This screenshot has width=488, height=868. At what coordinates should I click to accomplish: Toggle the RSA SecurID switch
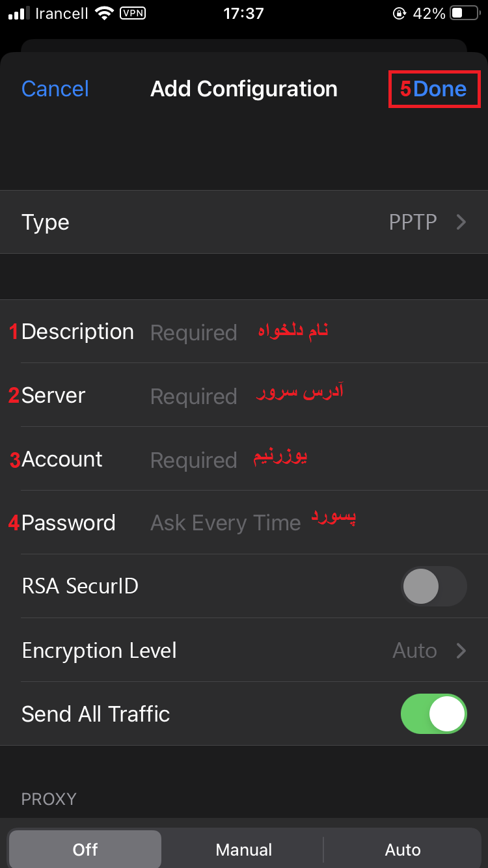(434, 586)
